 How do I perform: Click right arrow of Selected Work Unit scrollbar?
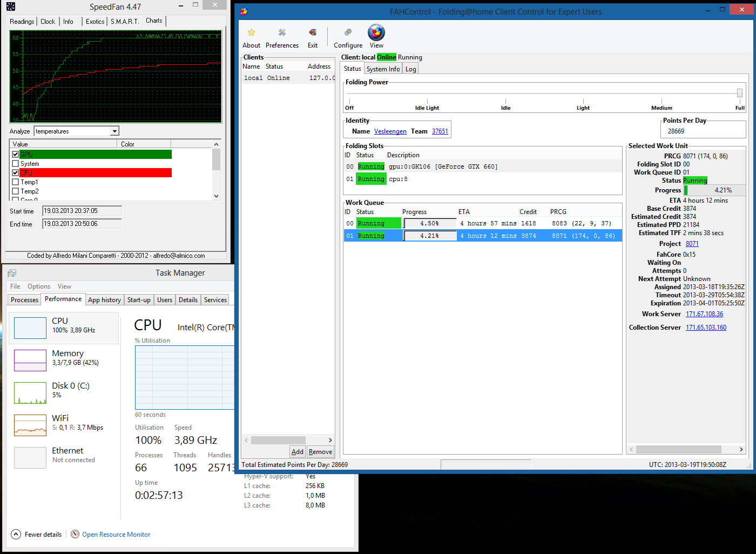[x=741, y=449]
